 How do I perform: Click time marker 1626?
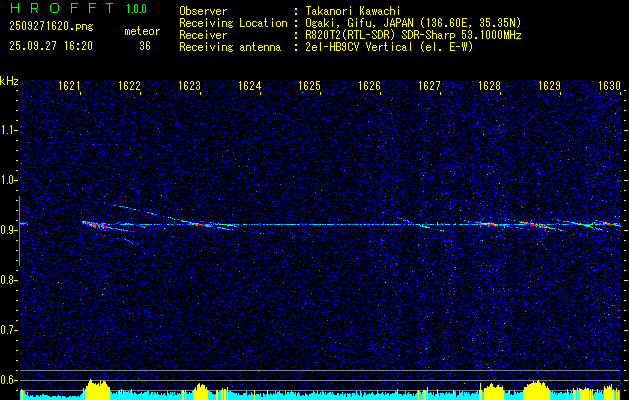(369, 85)
